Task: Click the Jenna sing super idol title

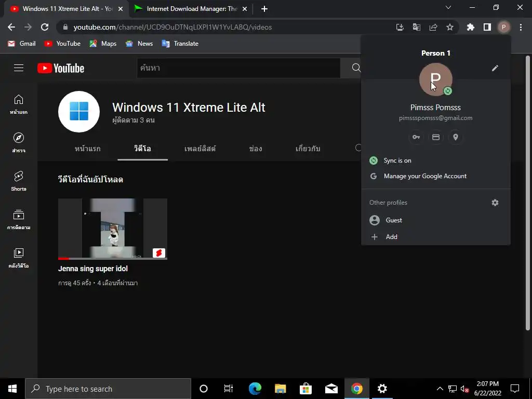Action: click(x=93, y=269)
